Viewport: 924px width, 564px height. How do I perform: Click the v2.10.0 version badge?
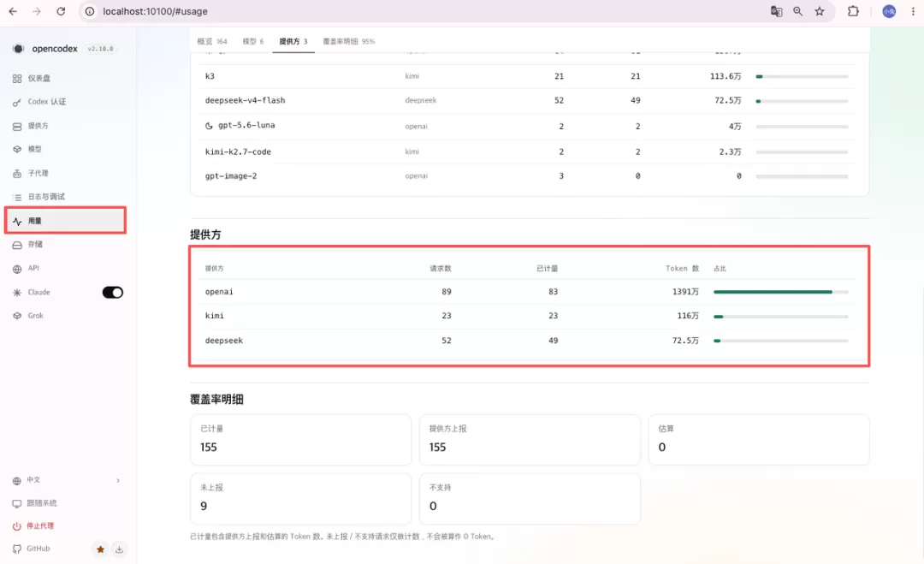(100, 49)
